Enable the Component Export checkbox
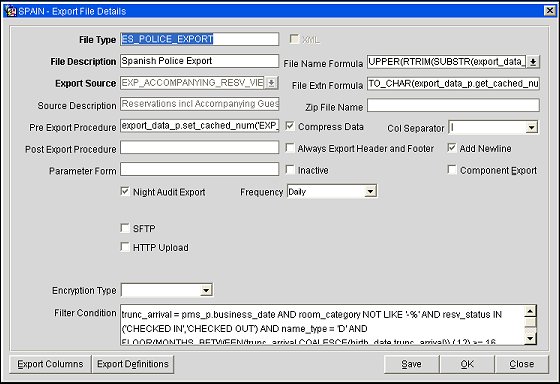Viewport: 560px width, 384px height. point(452,170)
